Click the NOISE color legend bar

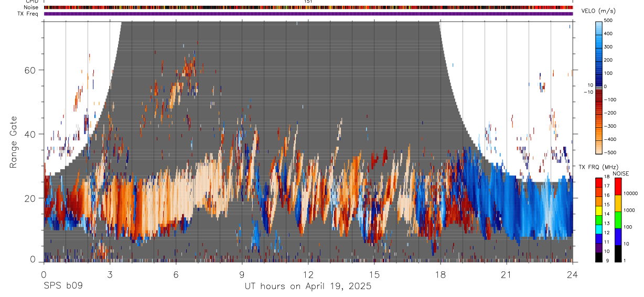click(x=618, y=219)
